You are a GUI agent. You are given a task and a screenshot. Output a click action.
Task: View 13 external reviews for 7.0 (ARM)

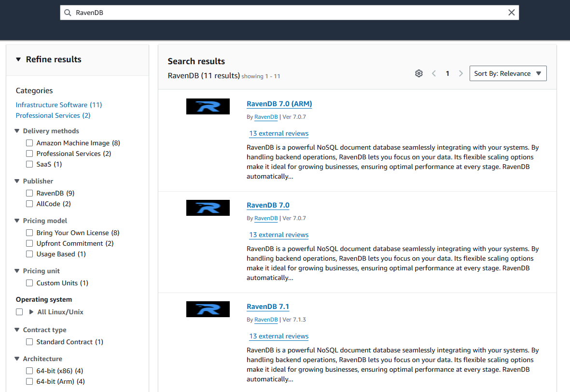(x=279, y=133)
